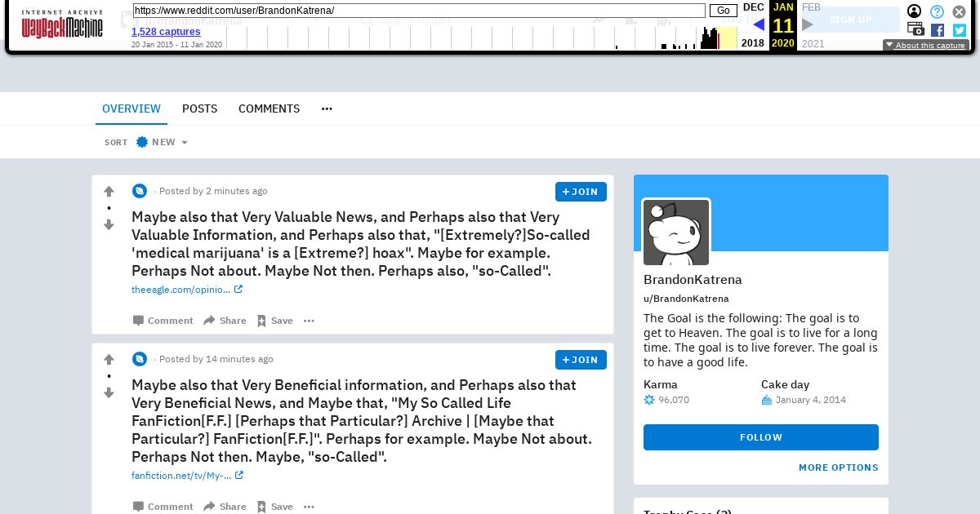Switch to the OVERVIEW tab
The height and width of the screenshot is (514, 980).
coord(131,109)
